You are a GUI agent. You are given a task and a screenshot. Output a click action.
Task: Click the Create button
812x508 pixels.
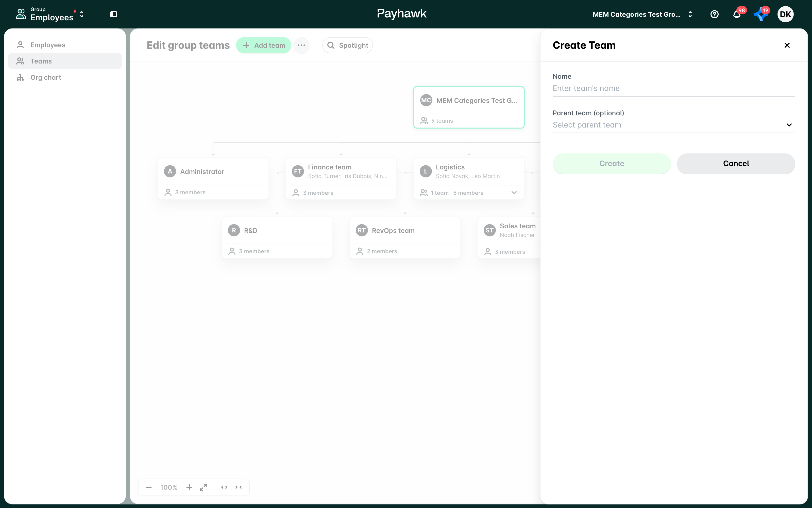click(x=612, y=164)
